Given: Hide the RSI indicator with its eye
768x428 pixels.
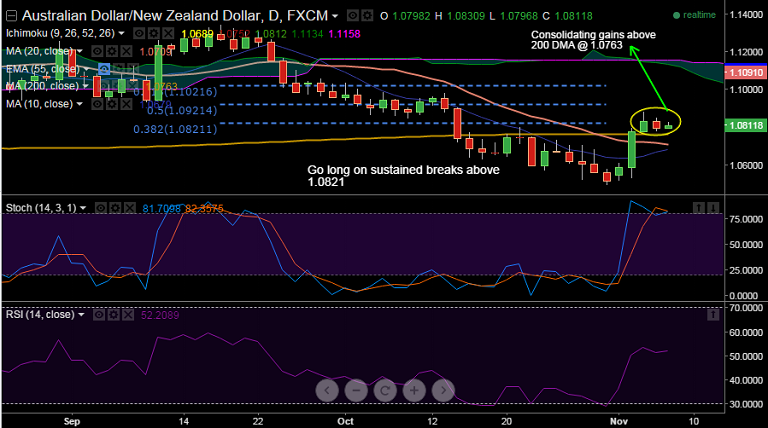Looking at the screenshot, I should point(99,314).
